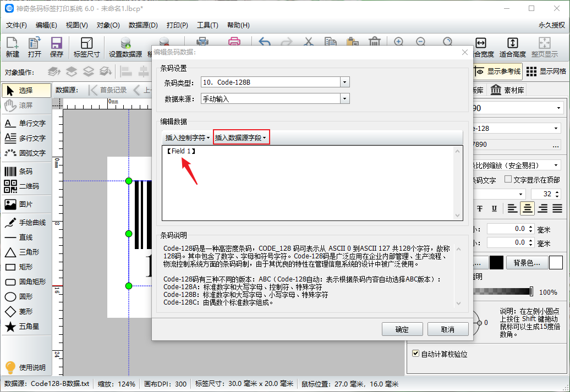Open the 条码类型 Code-128B dropdown
The height and width of the screenshot is (392, 570).
[x=345, y=82]
